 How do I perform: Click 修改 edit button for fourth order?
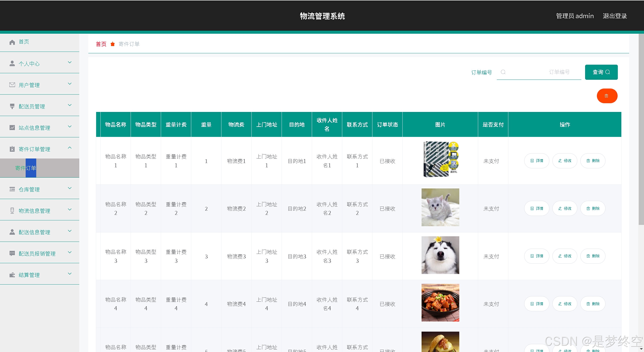564,304
